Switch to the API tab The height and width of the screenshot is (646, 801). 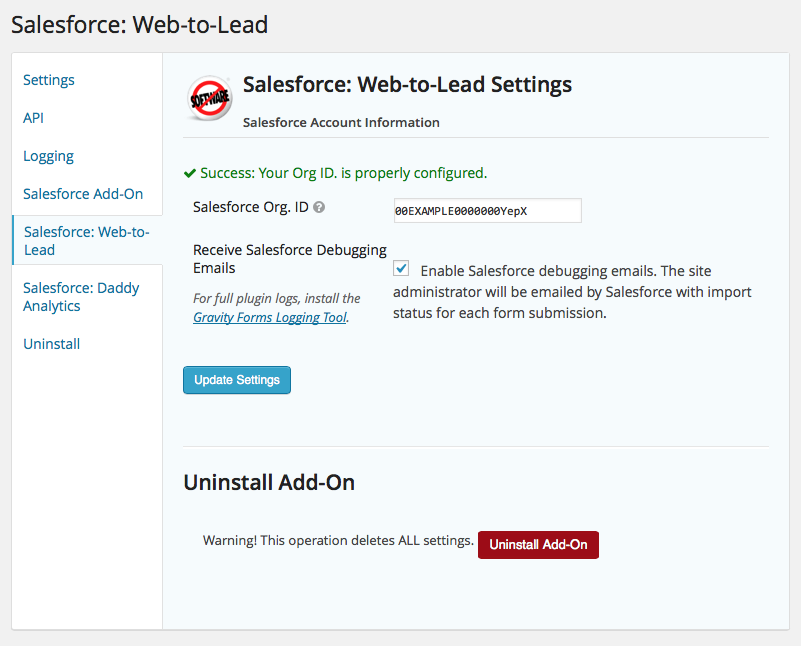point(34,118)
